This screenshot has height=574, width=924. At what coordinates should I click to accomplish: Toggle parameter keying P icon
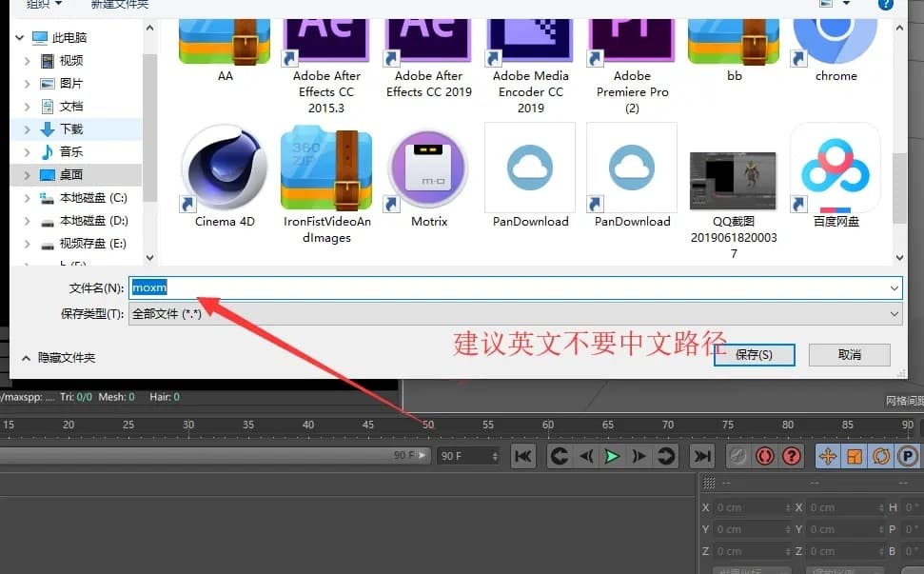tap(908, 456)
